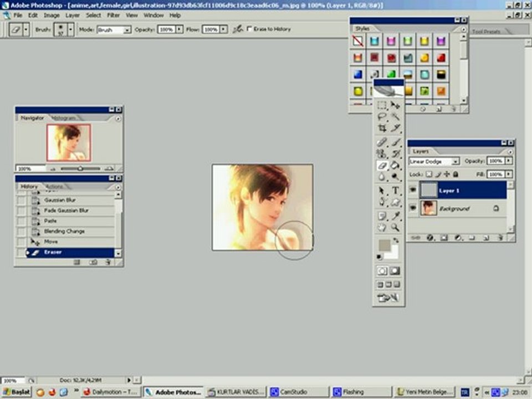Open the File menu
The height and width of the screenshot is (399, 532).
pos(18,16)
